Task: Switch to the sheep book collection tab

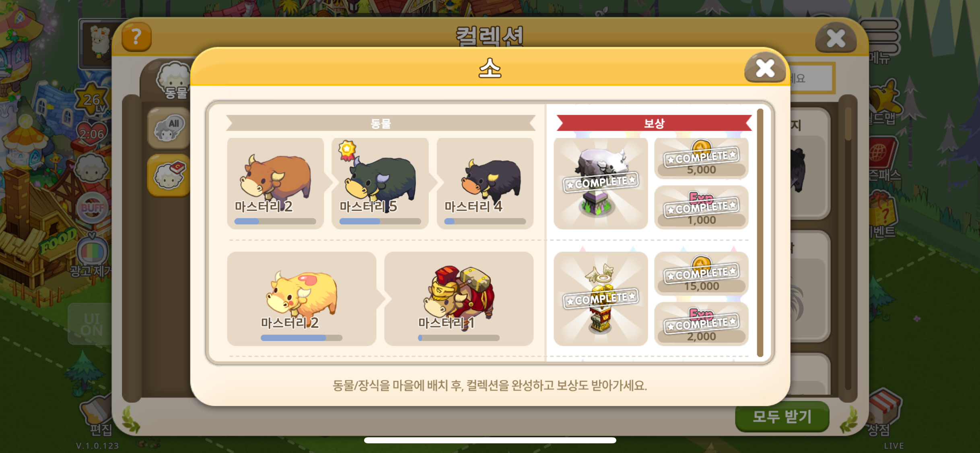Action: (169, 176)
